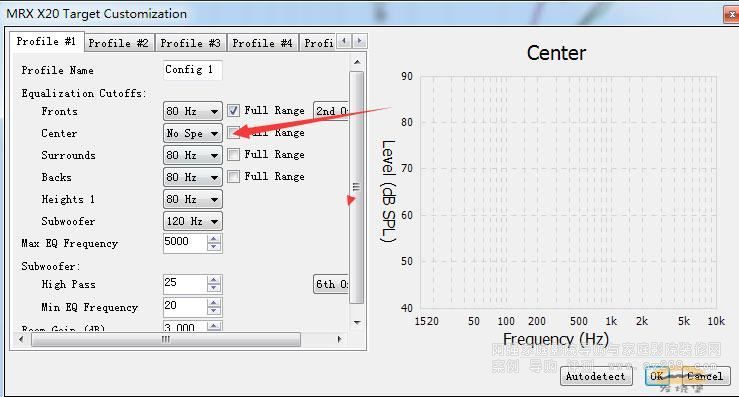This screenshot has height=397, width=739.
Task: Enable Backs Full Range checkbox
Action: [x=233, y=176]
